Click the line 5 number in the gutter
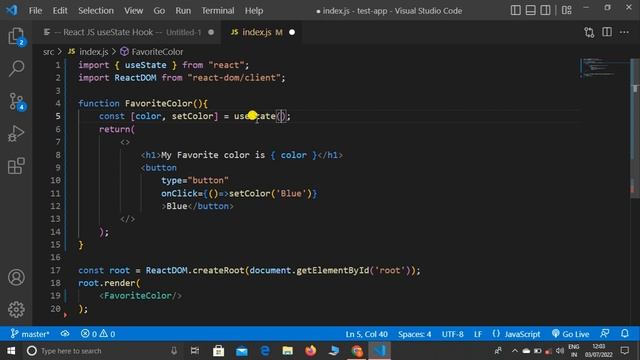Screen dimensions: 640x360 tap(58, 116)
